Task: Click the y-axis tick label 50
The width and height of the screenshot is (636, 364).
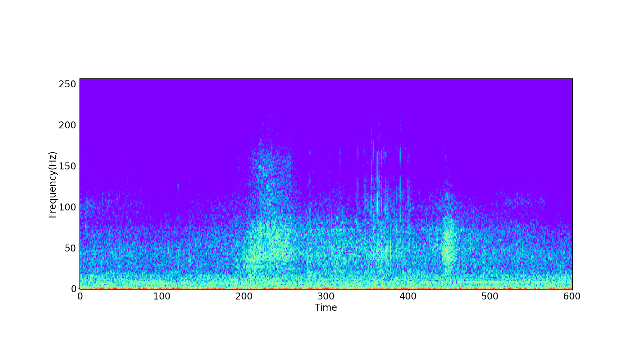Action: pyautogui.click(x=70, y=248)
